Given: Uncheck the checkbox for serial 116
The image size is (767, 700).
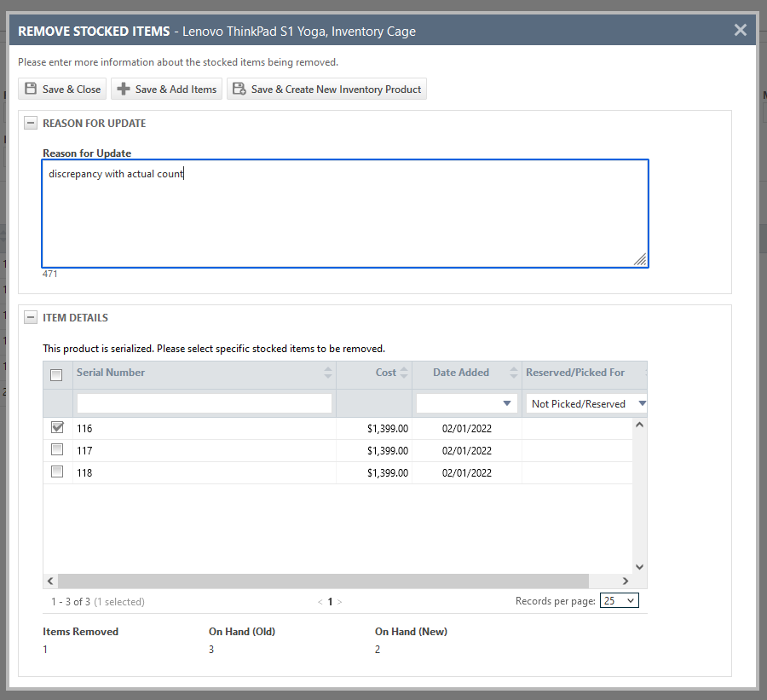Looking at the screenshot, I should (x=57, y=427).
